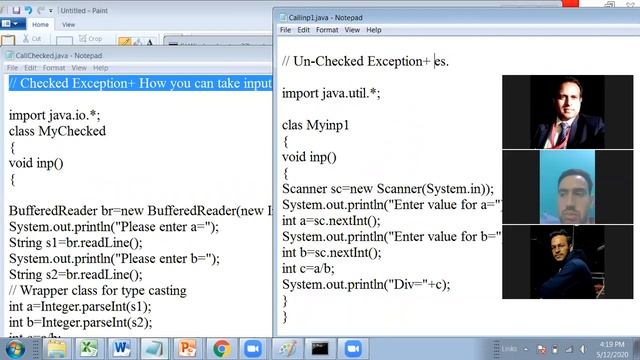Click the Callinp1.java Notepad title bar icon
This screenshot has width=640, height=360.
coord(283,17)
